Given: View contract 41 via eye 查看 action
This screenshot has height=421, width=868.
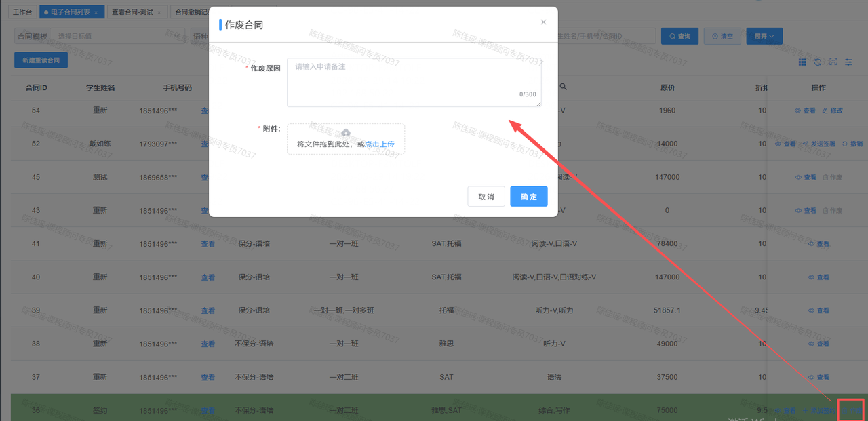Looking at the screenshot, I should 818,244.
